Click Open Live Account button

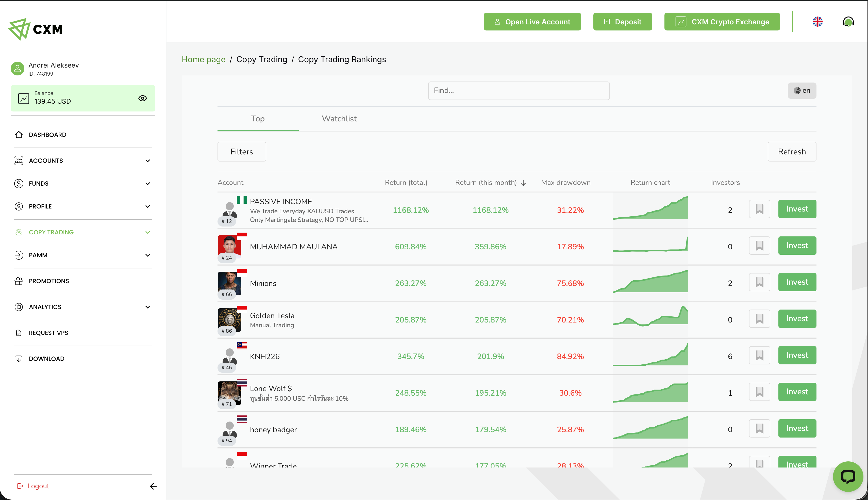(532, 22)
